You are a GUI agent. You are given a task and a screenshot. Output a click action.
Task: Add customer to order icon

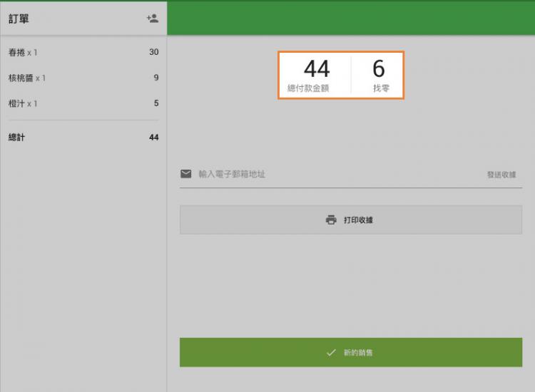click(153, 19)
